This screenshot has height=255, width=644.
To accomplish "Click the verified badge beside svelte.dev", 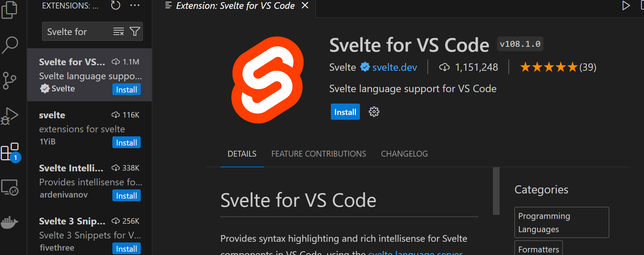I will (x=365, y=67).
